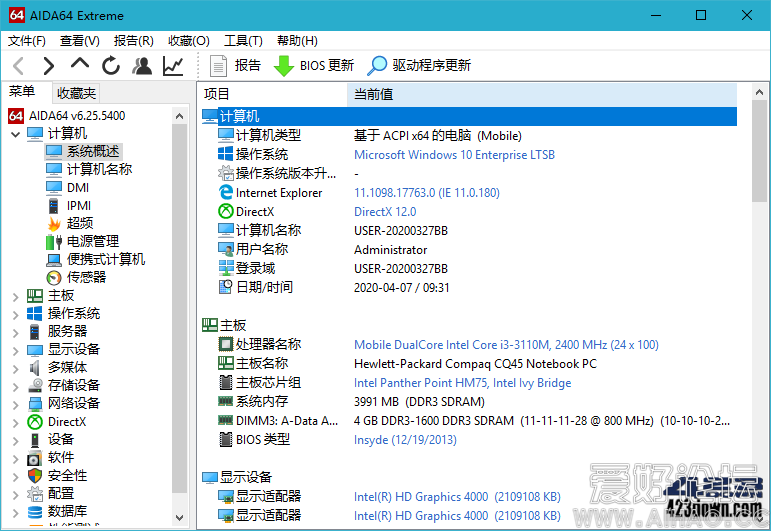771x531 pixels.
Task: Click the 设备 tree icon
Action: pyautogui.click(x=34, y=440)
